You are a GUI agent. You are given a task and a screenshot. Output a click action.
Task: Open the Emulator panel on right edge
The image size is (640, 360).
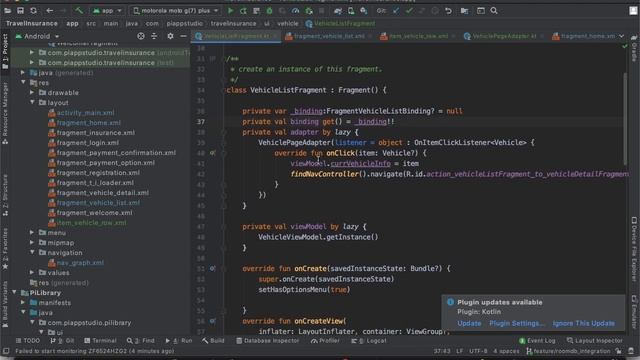point(634,312)
